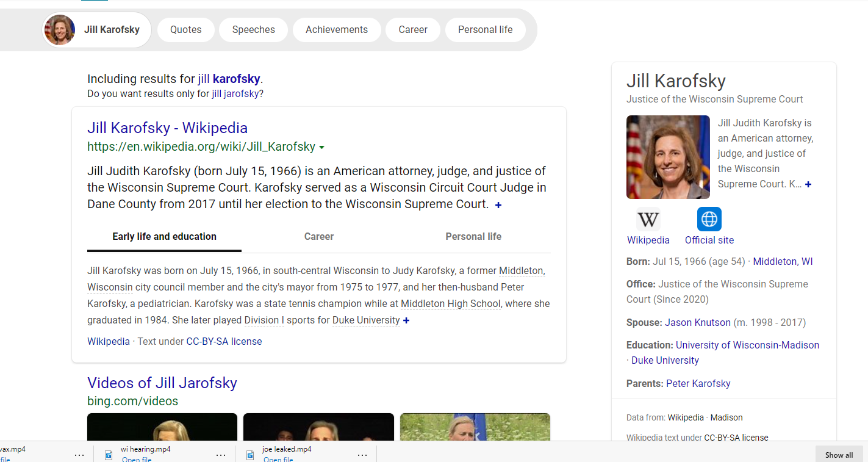This screenshot has width=868, height=462.
Task: Open the Speeches chip
Action: coord(254,30)
